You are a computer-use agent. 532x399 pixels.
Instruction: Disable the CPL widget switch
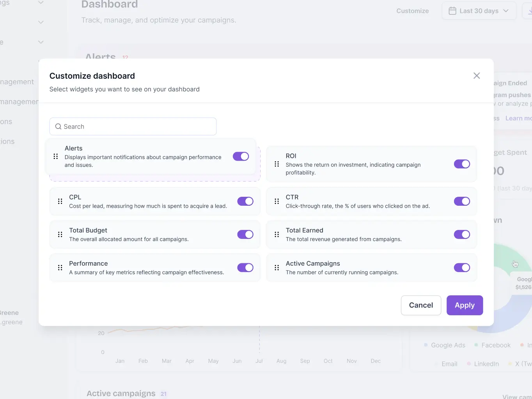point(245,201)
